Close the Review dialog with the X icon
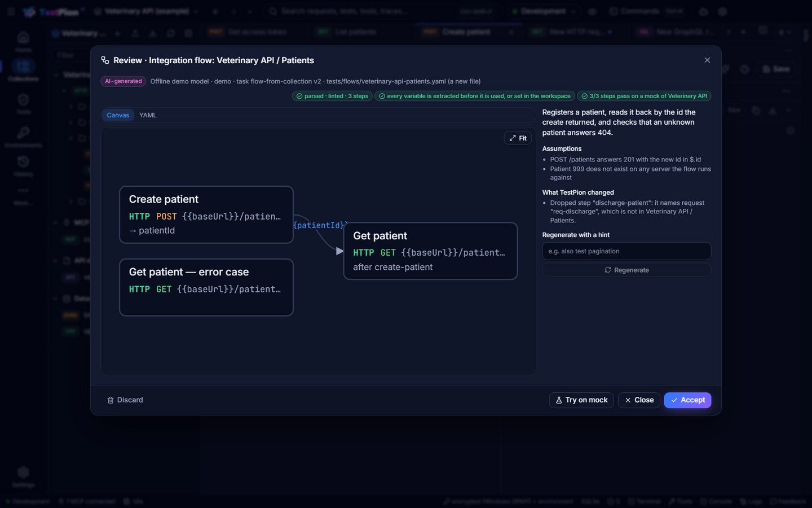 (x=707, y=60)
